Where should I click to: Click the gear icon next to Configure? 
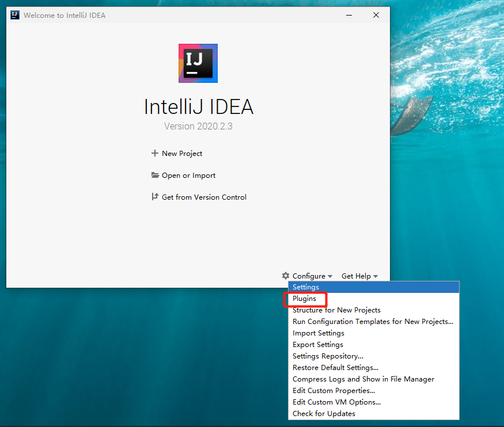pyautogui.click(x=286, y=276)
